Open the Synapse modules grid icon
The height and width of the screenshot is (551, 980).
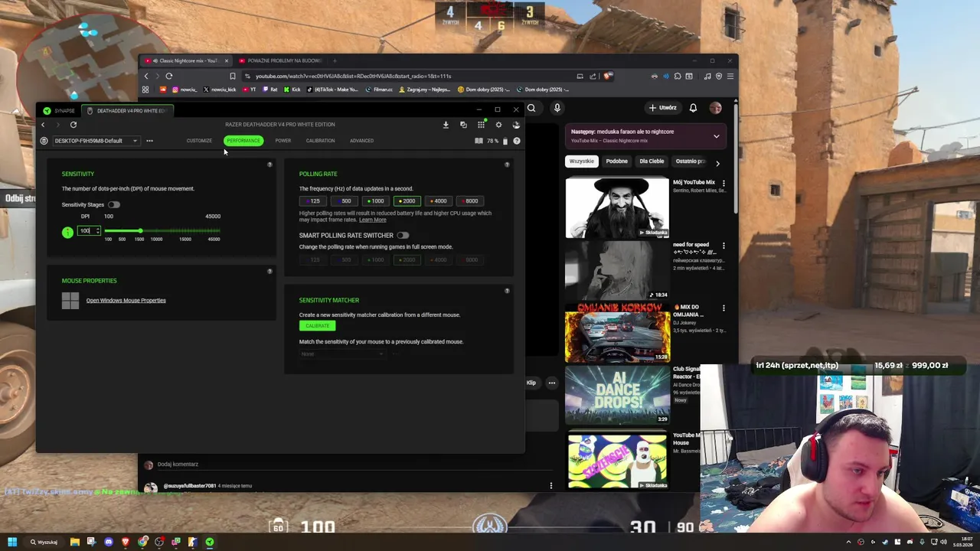click(481, 125)
